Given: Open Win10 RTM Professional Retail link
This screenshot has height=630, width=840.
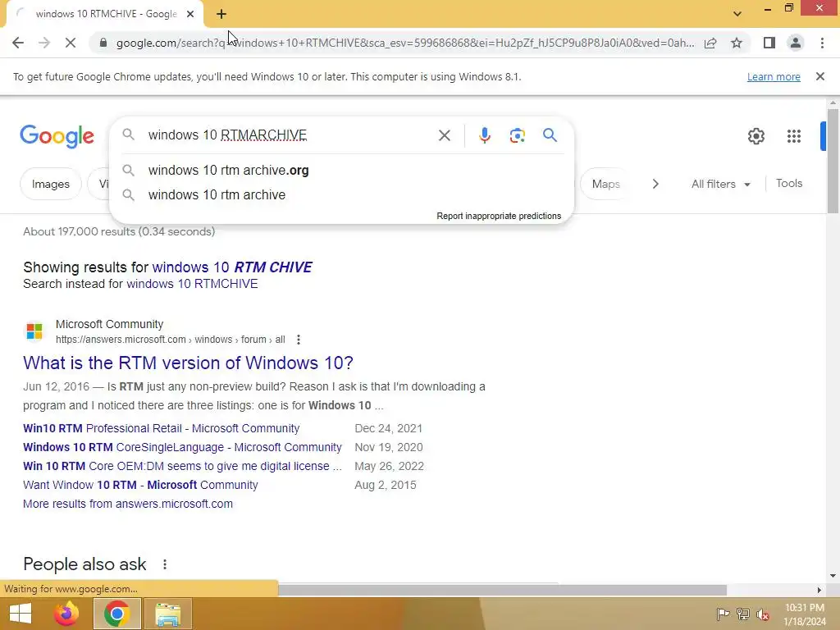Looking at the screenshot, I should pyautogui.click(x=162, y=428).
